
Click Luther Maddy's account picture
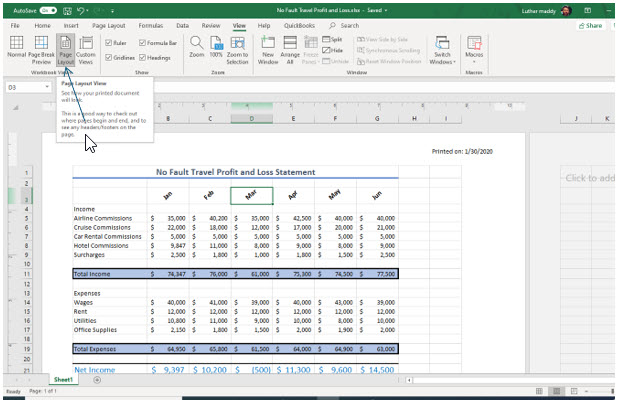566,11
